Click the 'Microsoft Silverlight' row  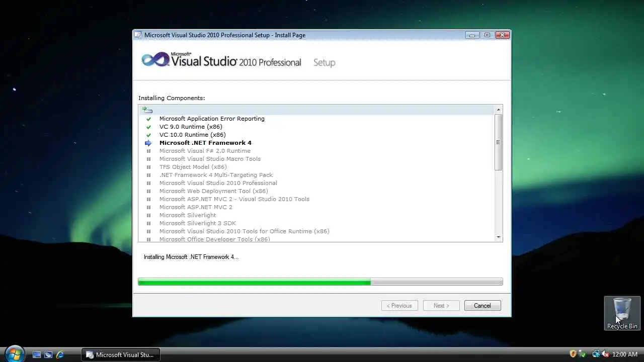[x=316, y=215]
